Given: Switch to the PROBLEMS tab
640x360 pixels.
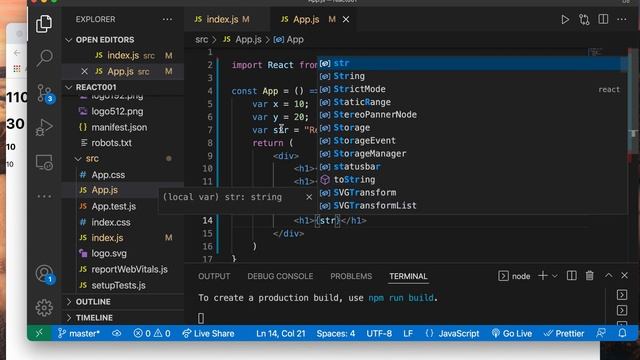Looking at the screenshot, I should pyautogui.click(x=351, y=276).
